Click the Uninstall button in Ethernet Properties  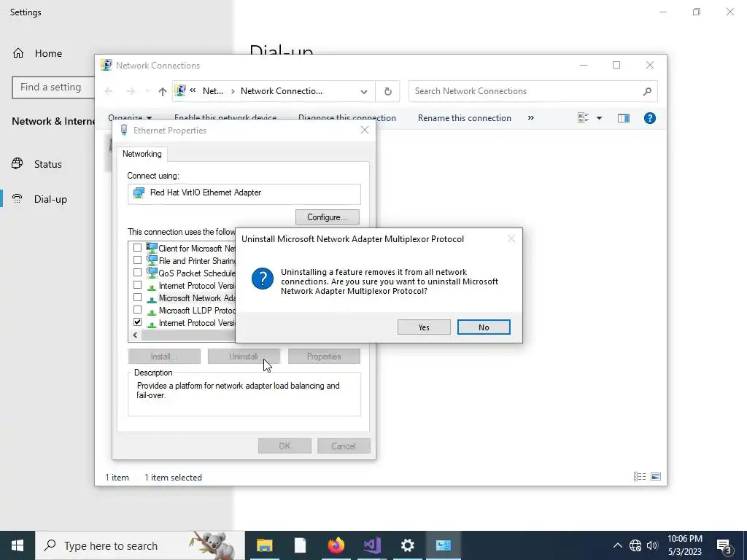click(244, 356)
